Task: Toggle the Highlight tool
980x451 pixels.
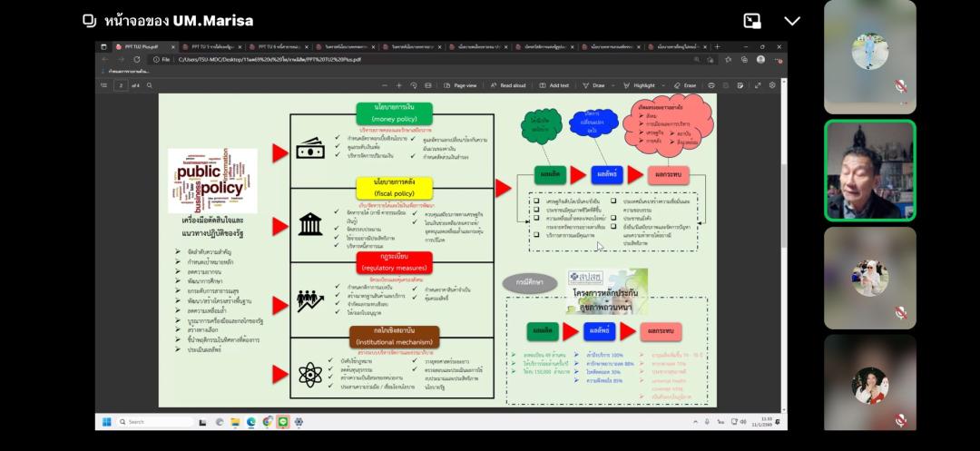Action: tap(640, 85)
